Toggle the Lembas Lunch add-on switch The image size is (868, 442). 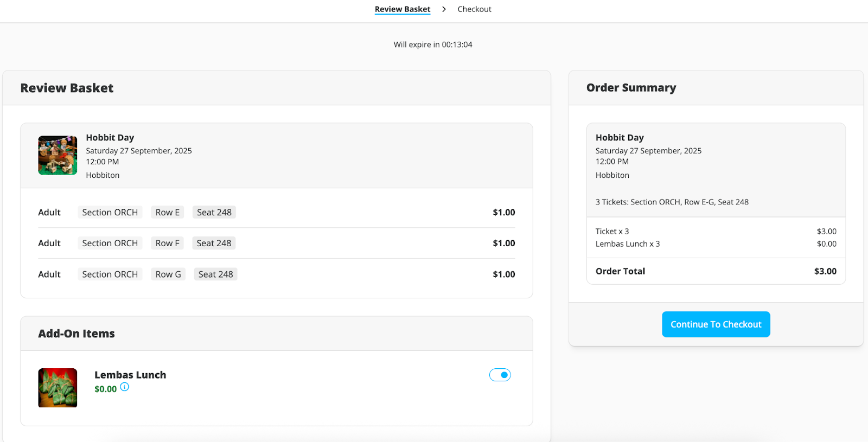click(500, 375)
